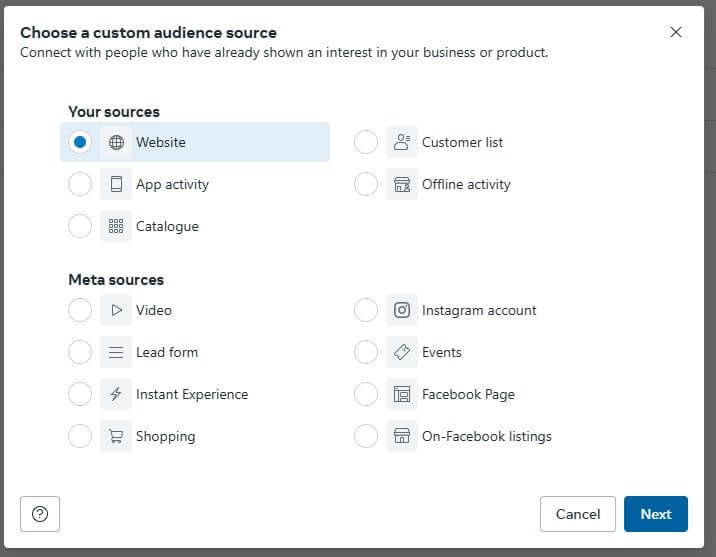716x557 pixels.
Task: Click the Catalogue label
Action: tap(167, 226)
